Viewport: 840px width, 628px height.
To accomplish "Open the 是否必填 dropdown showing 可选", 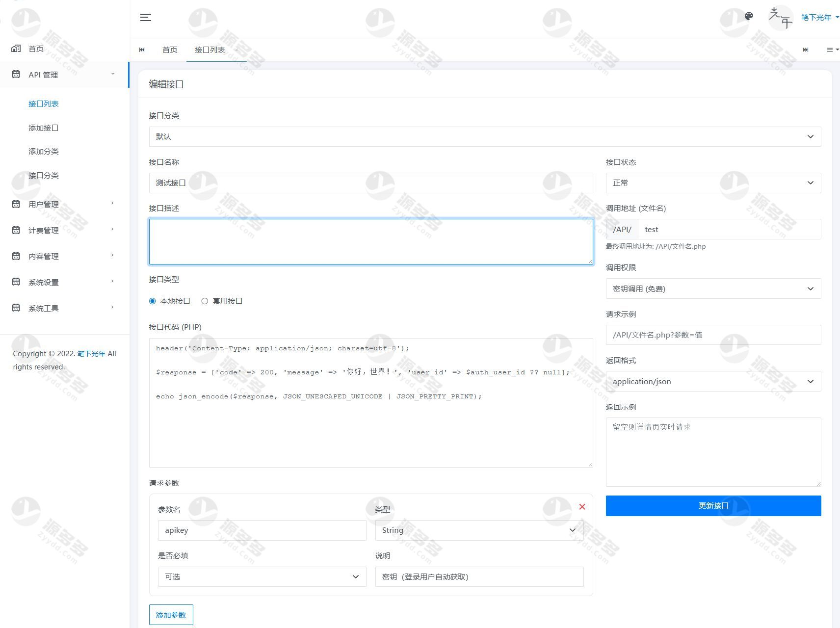I will coord(262,577).
